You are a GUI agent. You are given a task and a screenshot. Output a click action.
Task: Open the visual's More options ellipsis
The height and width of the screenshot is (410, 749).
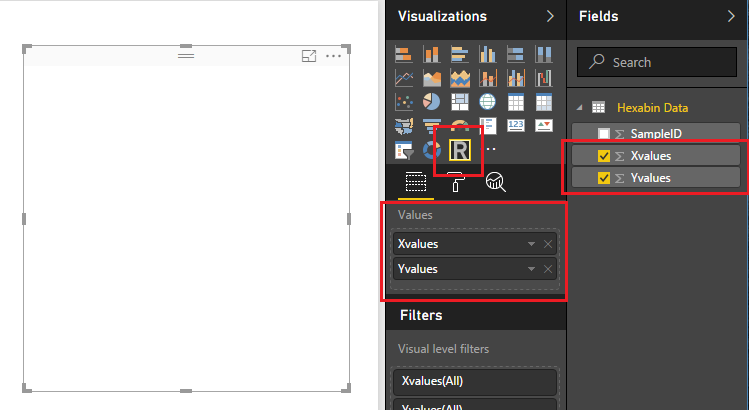pos(333,56)
